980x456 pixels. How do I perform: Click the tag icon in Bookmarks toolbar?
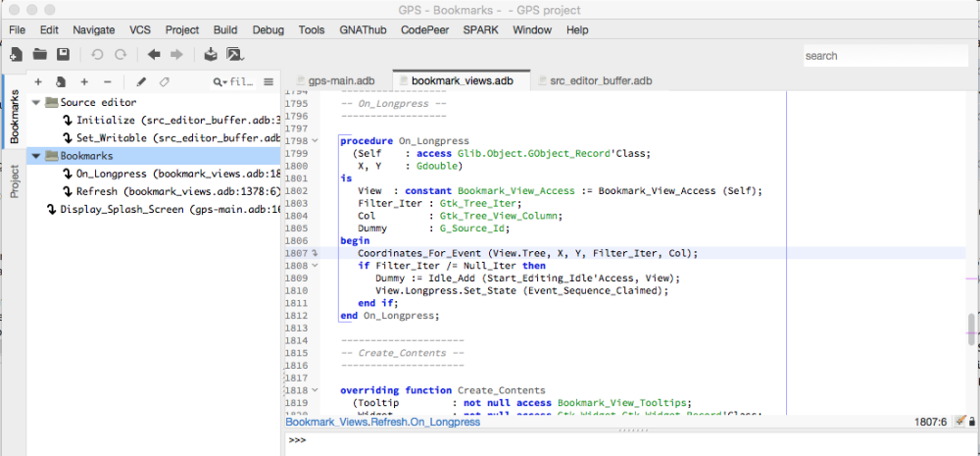pos(164,82)
